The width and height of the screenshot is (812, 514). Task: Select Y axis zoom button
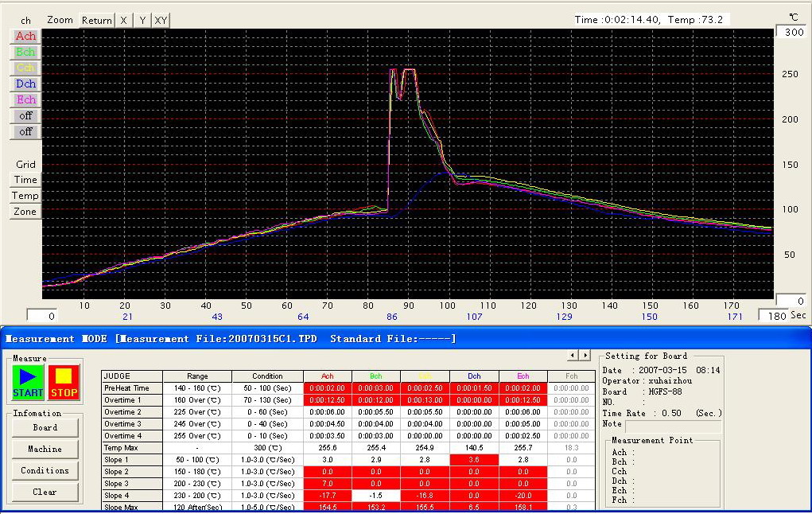[x=142, y=20]
